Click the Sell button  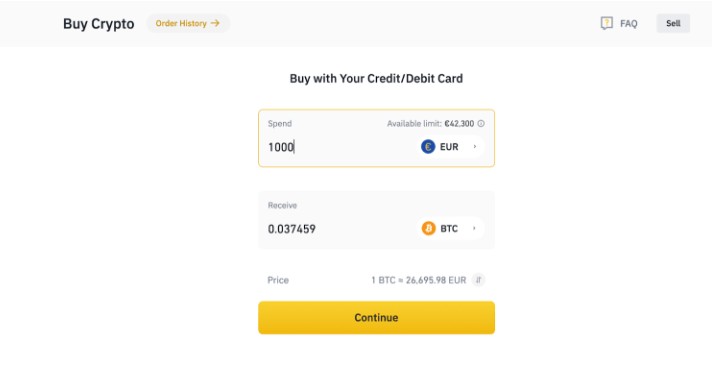pyautogui.click(x=673, y=23)
